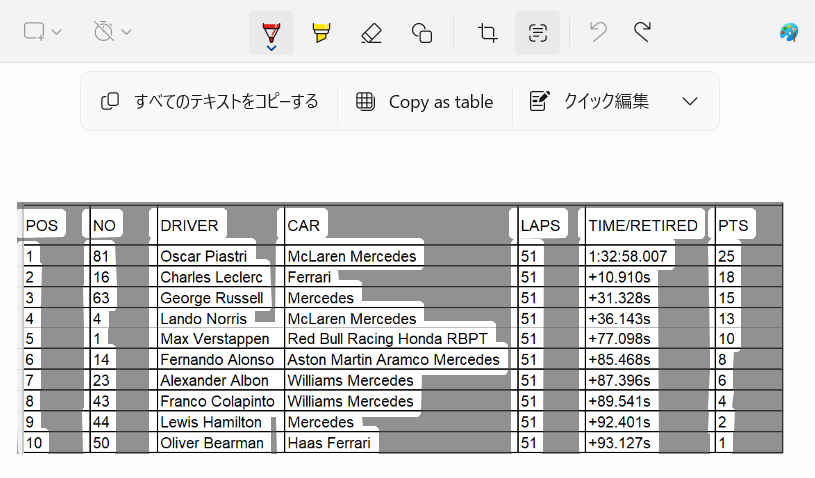
Task: Select the gap '+36.143s'
Action: [x=620, y=318]
